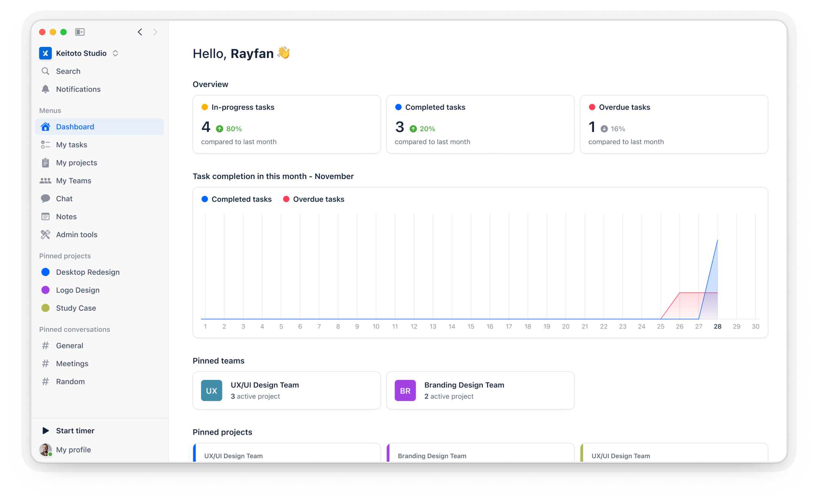Toggle the sidebar collapse icon
818x504 pixels.
[80, 32]
